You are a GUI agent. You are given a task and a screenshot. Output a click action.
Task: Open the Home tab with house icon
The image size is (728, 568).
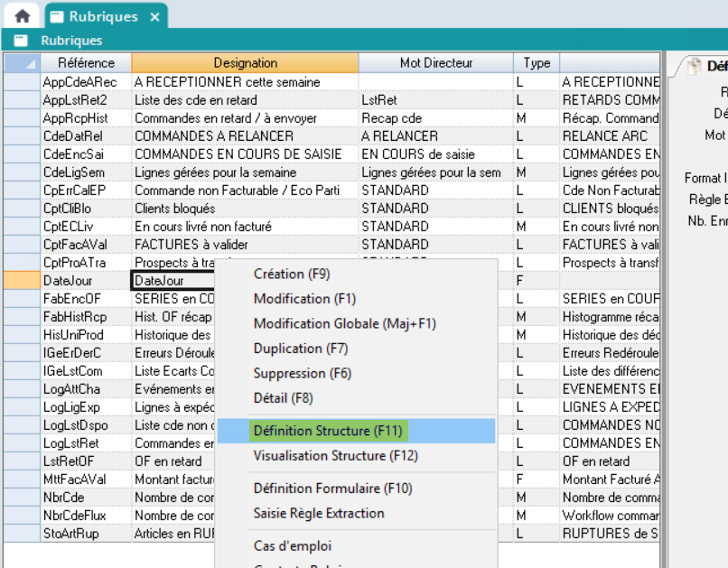point(22,16)
